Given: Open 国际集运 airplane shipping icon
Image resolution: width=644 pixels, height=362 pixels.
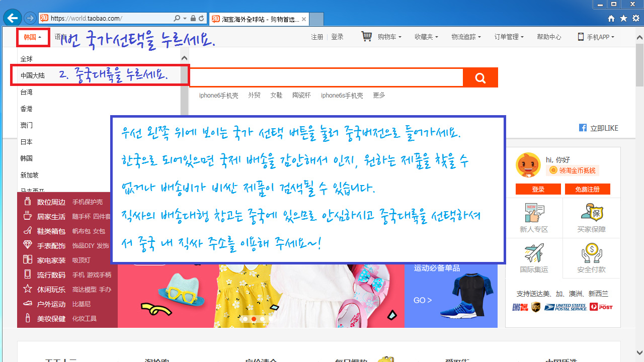Looking at the screenshot, I should 534,253.
